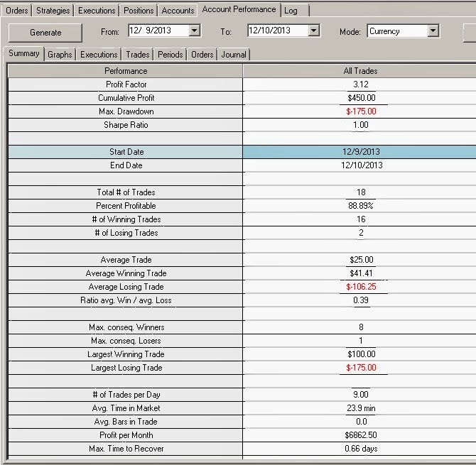Open the Executions sub-tab
Screen dimensions: 476x465
coord(99,55)
